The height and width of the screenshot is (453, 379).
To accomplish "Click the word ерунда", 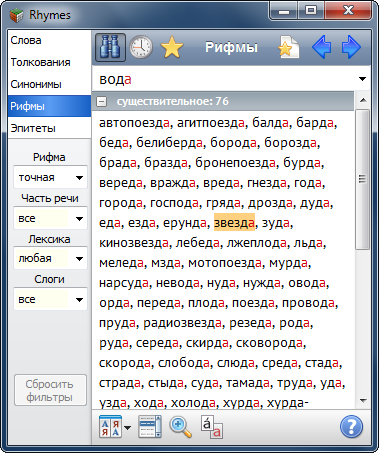I will point(185,223).
